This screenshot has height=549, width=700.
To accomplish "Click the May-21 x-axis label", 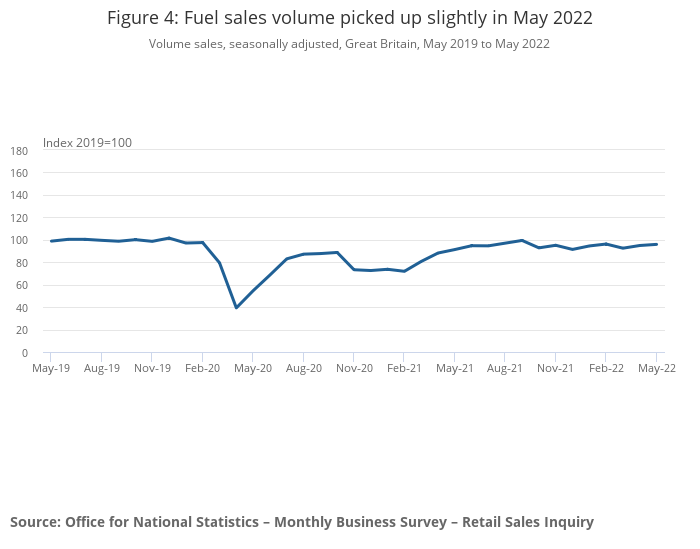I will [x=455, y=368].
